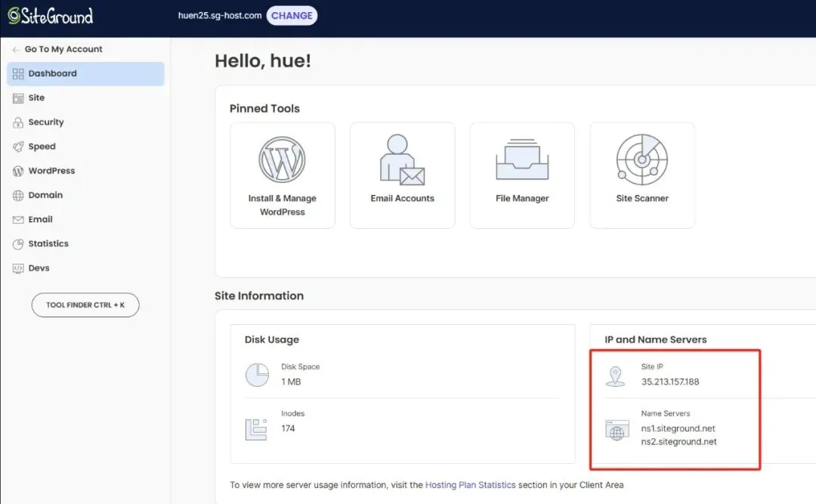The image size is (816, 504).
Task: Click the WordPress icon in sidebar
Action: click(x=18, y=171)
